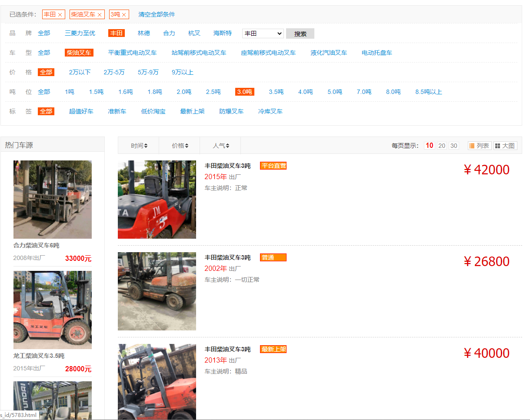Switch to 列表 list view
This screenshot has height=420, width=530.
(480, 146)
